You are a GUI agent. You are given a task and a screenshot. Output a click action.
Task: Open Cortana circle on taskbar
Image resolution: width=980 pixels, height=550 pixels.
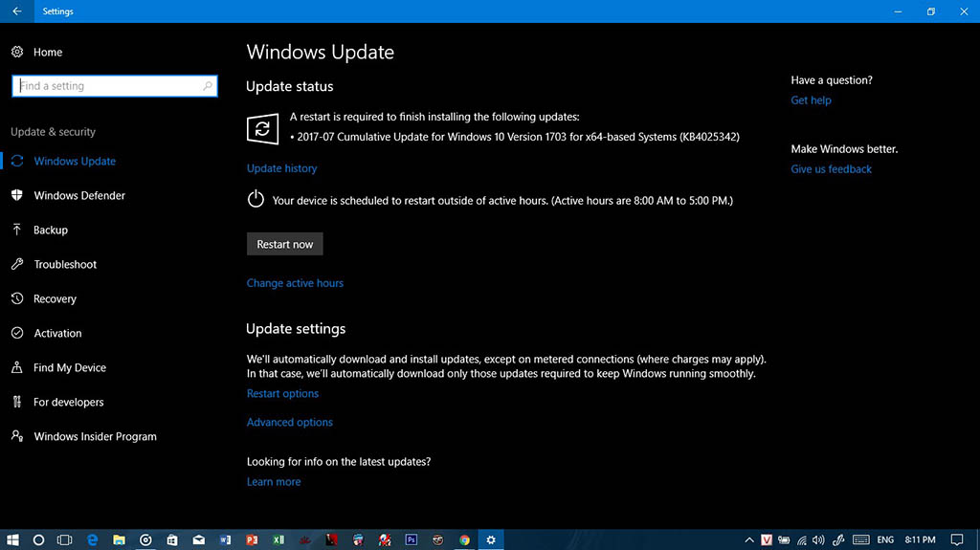coord(38,539)
